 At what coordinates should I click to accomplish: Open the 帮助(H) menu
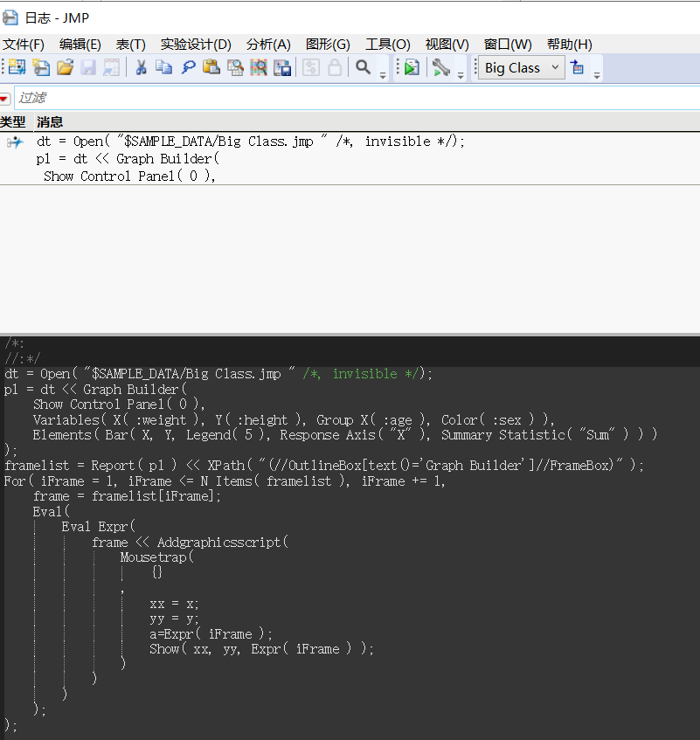(570, 45)
